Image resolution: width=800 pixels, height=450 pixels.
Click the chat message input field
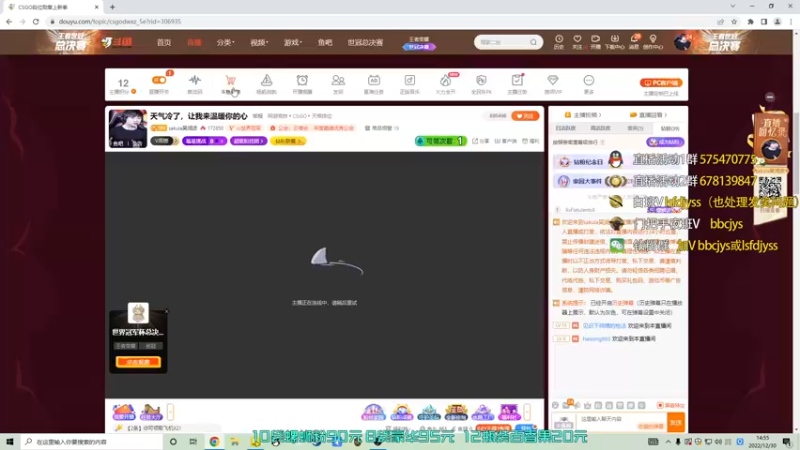tap(621, 422)
